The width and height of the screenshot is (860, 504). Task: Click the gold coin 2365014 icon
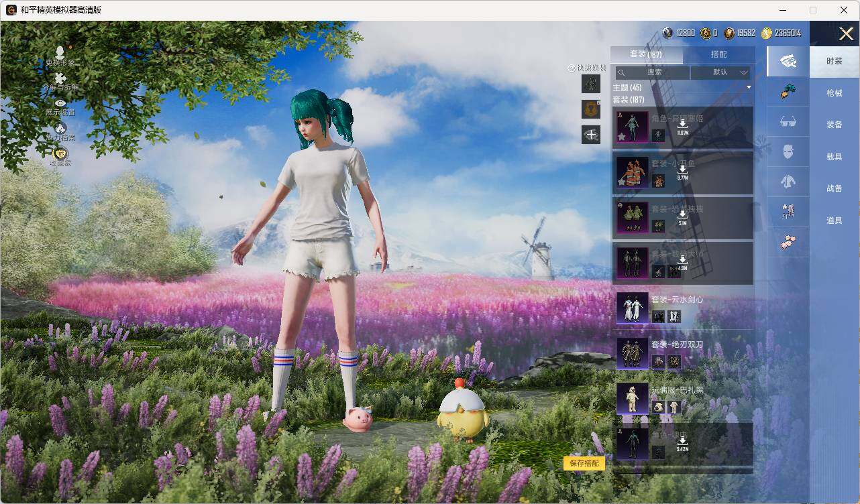[x=767, y=33]
